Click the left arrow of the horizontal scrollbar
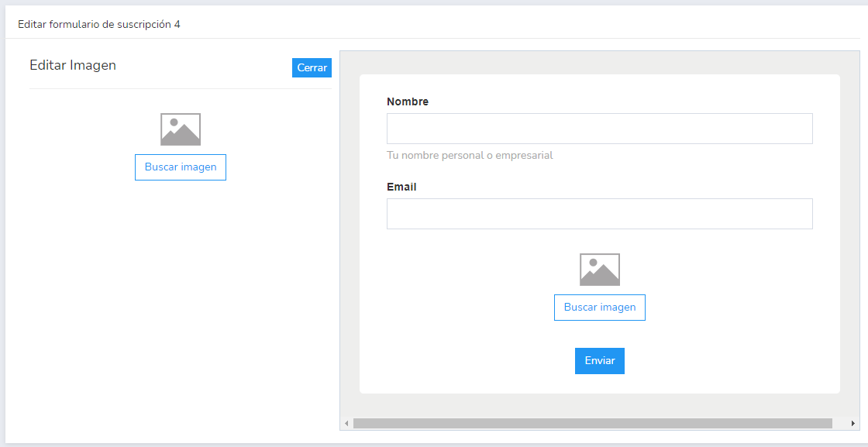The height and width of the screenshot is (447, 868). point(346,423)
